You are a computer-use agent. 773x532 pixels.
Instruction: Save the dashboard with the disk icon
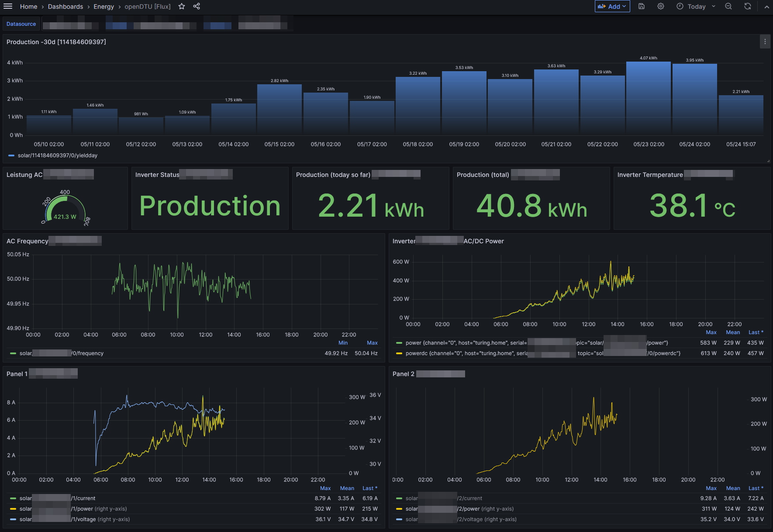[642, 7]
